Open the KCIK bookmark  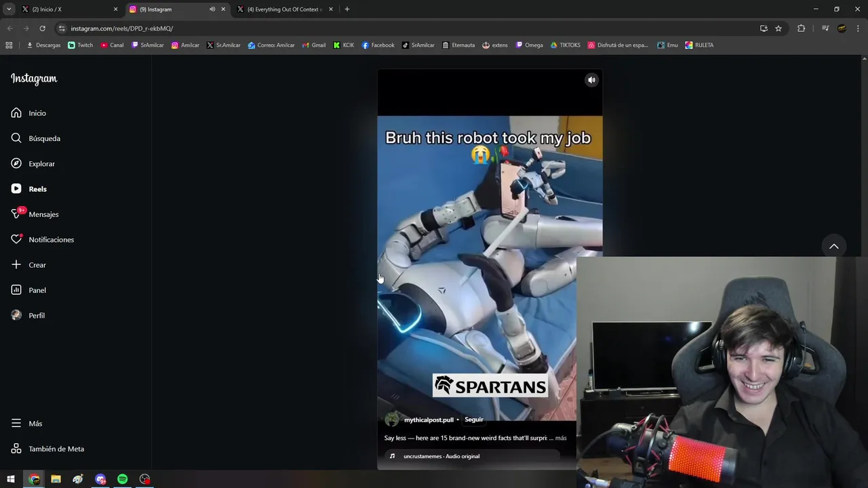click(344, 45)
